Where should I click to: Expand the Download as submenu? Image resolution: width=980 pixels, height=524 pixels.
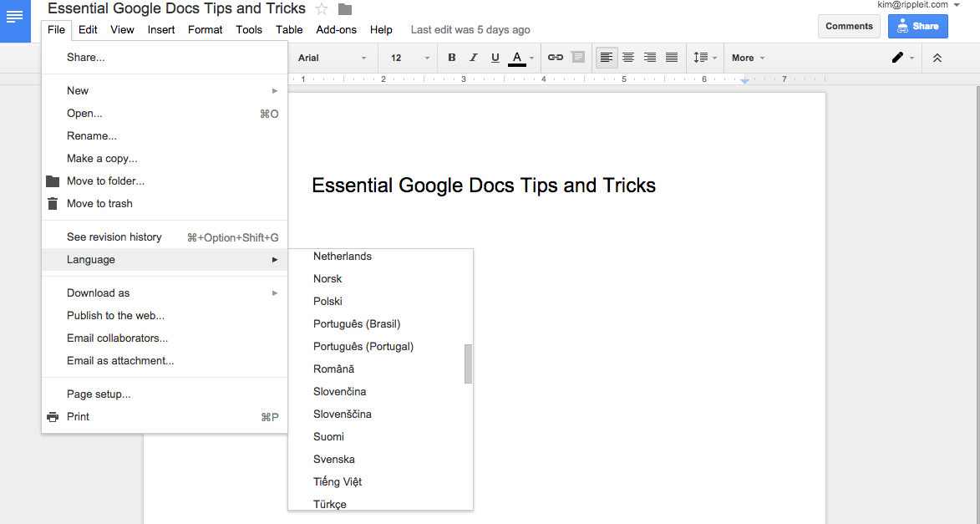(165, 293)
